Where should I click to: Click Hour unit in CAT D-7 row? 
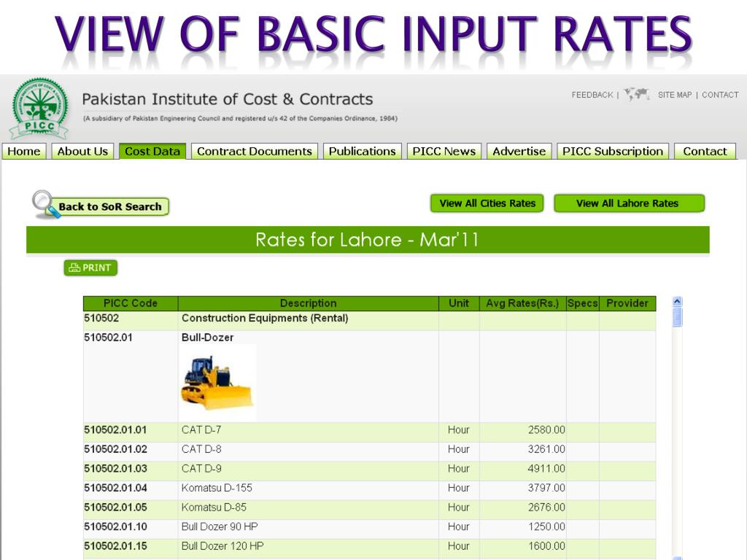459,430
